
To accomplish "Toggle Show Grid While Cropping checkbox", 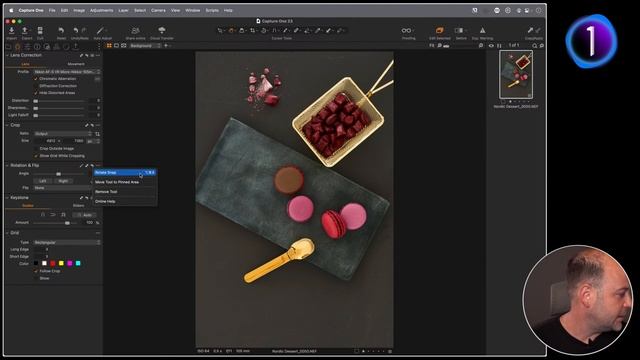I will pyautogui.click(x=36, y=156).
